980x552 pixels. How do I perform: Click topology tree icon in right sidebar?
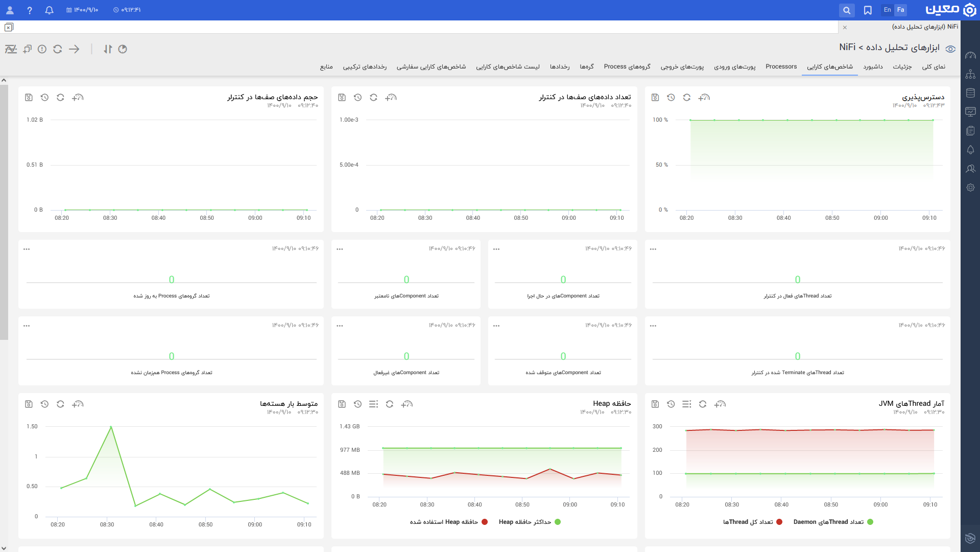(x=970, y=74)
